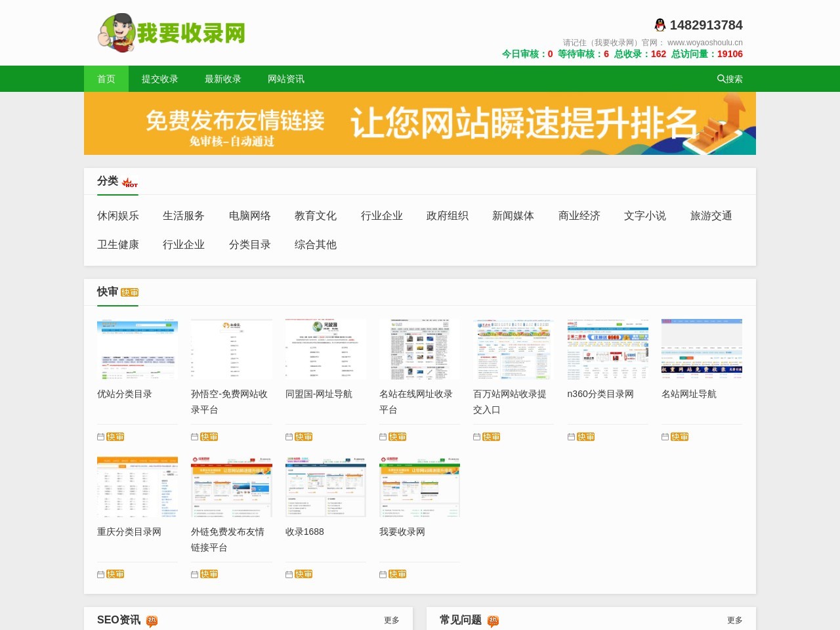Image resolution: width=840 pixels, height=630 pixels.
Task: Open the 重庆分类目录网 site thumbnail
Action: point(137,487)
